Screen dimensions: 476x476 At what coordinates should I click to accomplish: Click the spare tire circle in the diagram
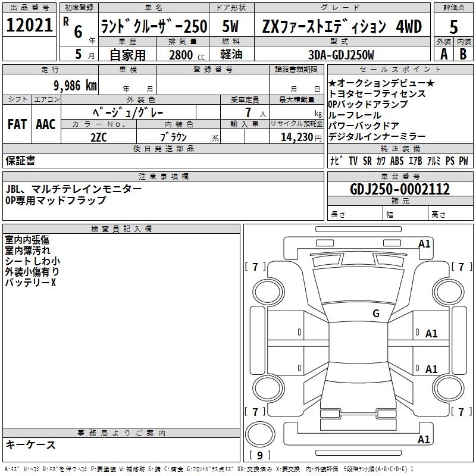click(x=260, y=434)
